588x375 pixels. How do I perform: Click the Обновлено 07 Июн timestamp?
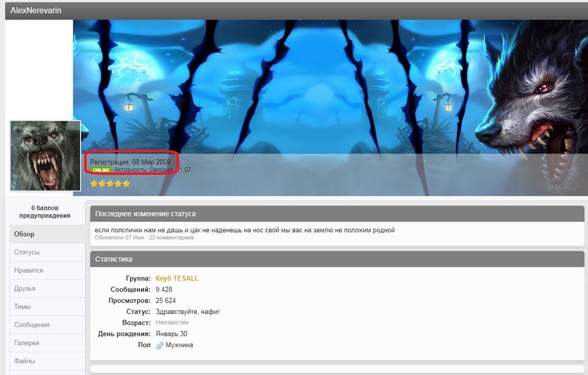point(119,237)
